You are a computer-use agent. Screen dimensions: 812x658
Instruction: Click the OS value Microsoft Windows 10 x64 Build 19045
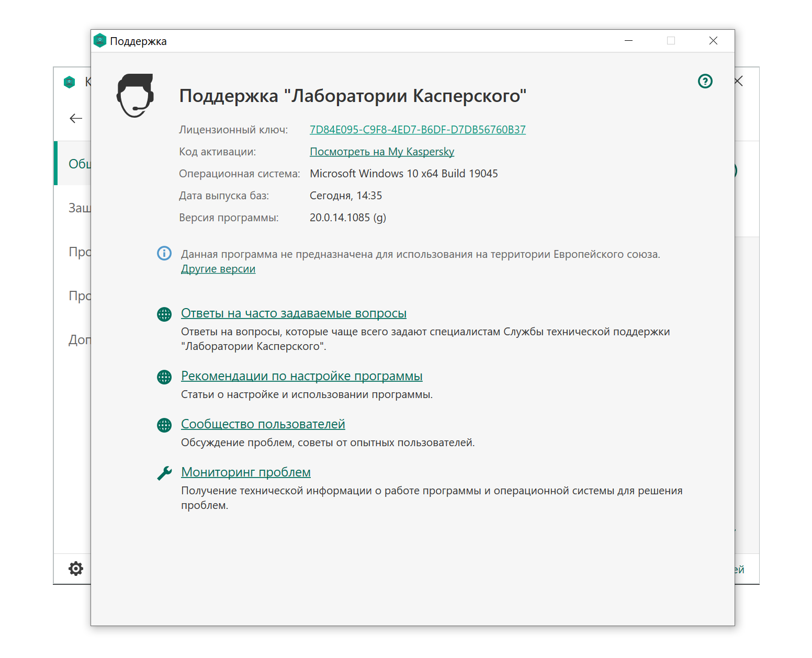coord(404,174)
